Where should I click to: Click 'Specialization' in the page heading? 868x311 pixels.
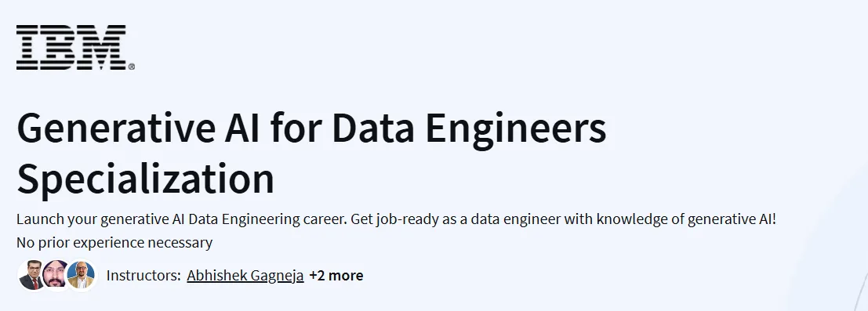pyautogui.click(x=146, y=178)
